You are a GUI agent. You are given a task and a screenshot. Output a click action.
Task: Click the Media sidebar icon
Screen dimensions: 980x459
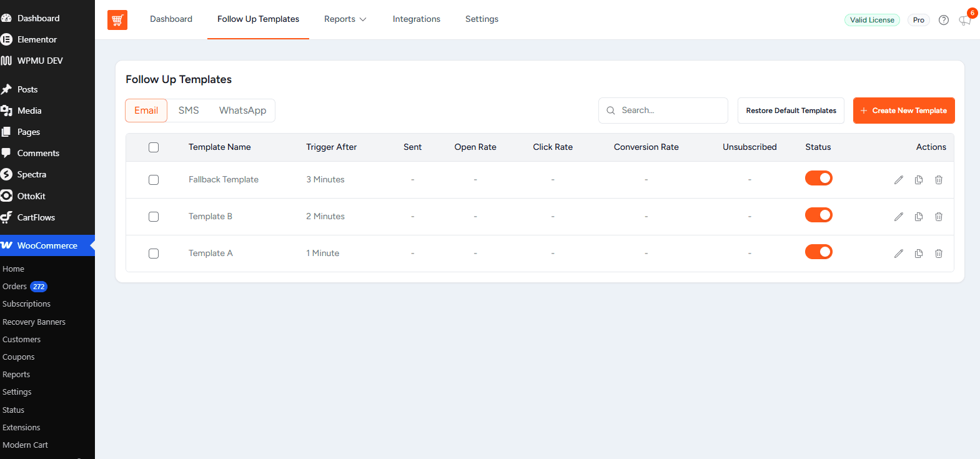(6, 111)
